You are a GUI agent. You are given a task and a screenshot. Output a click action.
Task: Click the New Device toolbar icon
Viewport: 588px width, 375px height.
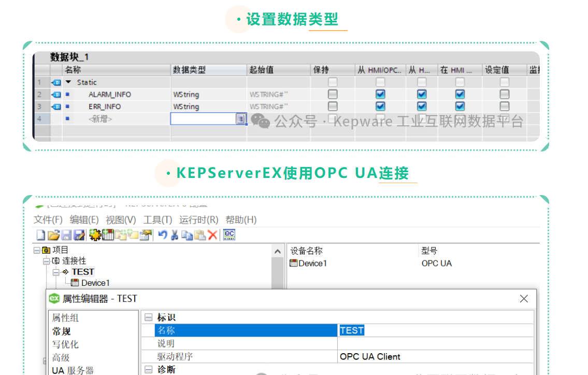(108, 235)
